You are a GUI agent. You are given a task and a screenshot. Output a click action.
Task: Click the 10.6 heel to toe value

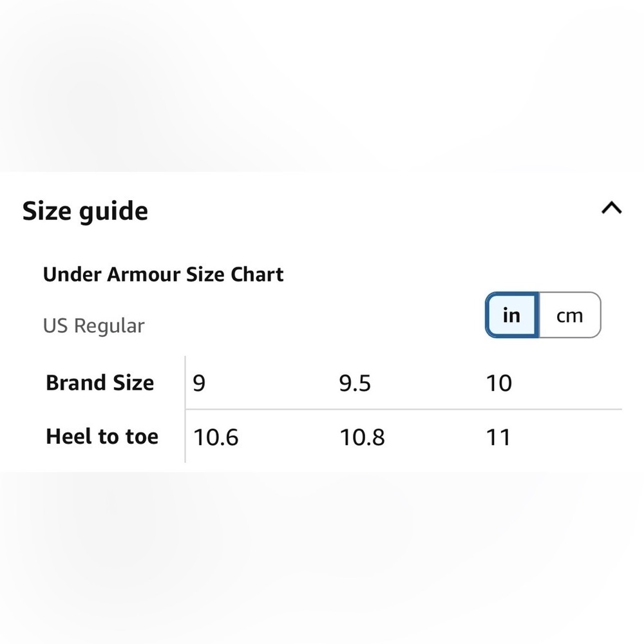(216, 437)
